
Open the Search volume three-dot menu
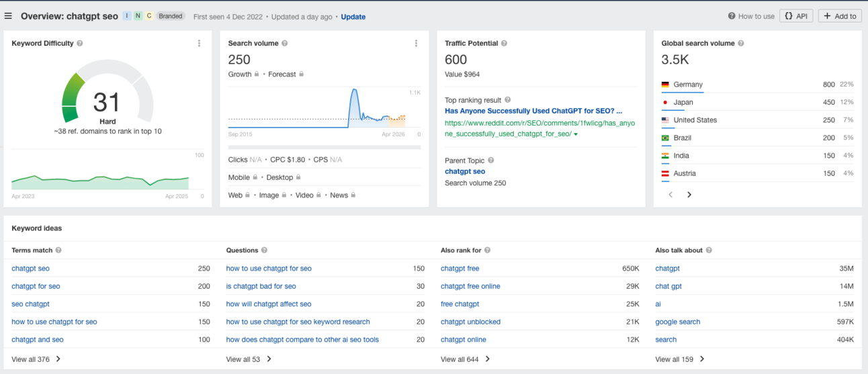(x=416, y=44)
